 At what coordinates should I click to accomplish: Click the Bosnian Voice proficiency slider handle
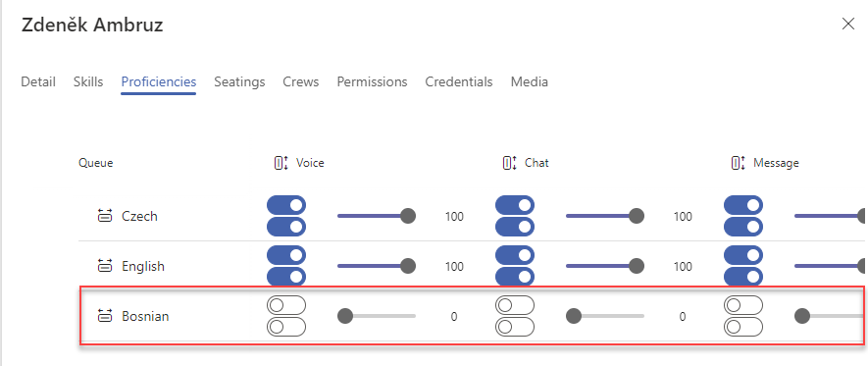[x=345, y=316]
